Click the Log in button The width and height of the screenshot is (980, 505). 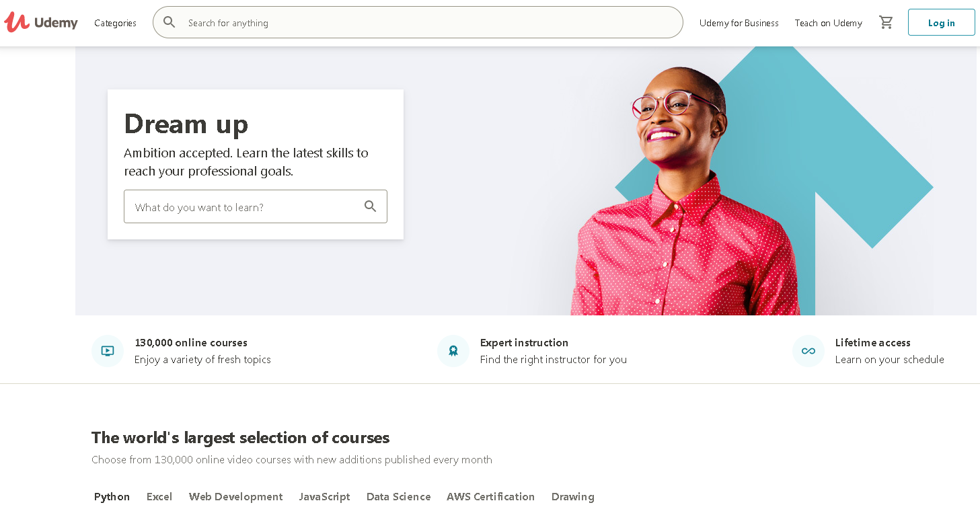coord(941,22)
